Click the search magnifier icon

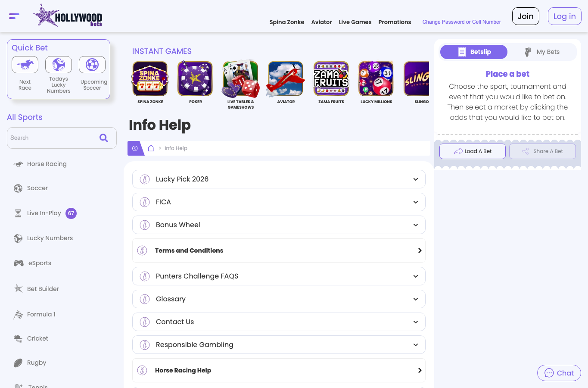pyautogui.click(x=104, y=138)
